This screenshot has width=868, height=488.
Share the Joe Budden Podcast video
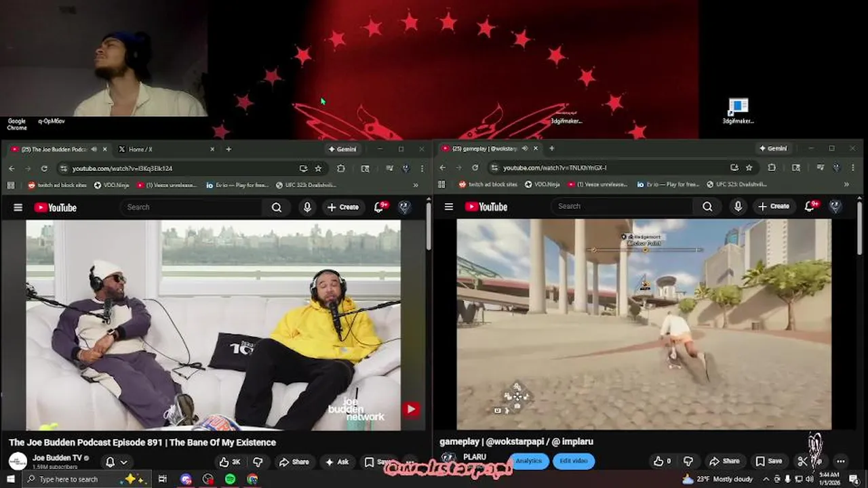click(x=294, y=462)
